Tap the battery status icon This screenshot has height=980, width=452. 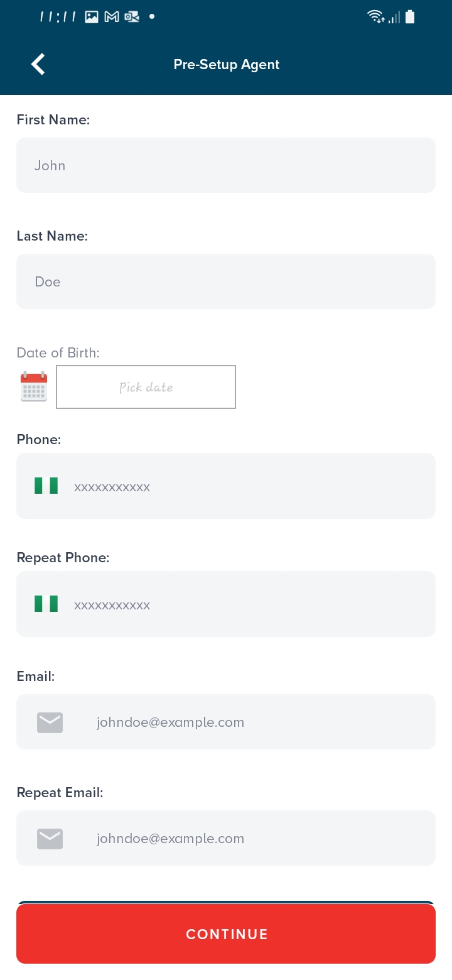[410, 17]
